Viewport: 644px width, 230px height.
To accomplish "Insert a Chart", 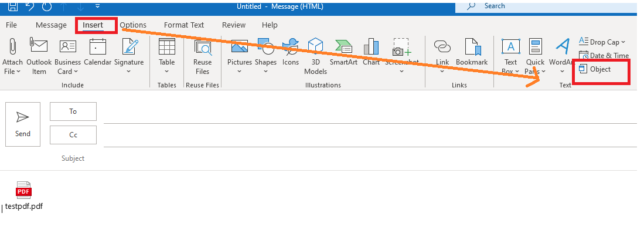I will pos(372,52).
